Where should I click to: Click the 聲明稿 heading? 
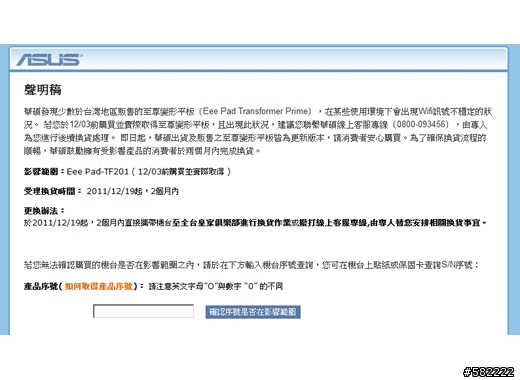[43, 89]
